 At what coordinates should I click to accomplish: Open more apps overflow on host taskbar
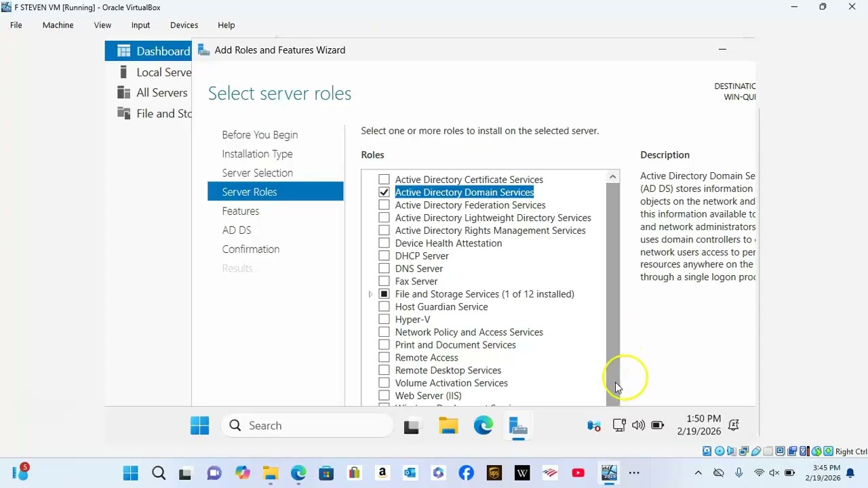coord(634,473)
